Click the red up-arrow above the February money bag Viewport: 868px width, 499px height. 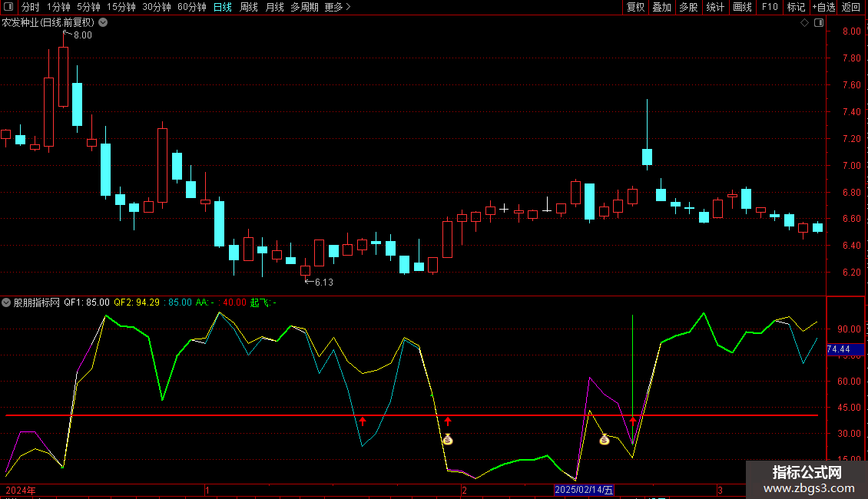pos(448,421)
